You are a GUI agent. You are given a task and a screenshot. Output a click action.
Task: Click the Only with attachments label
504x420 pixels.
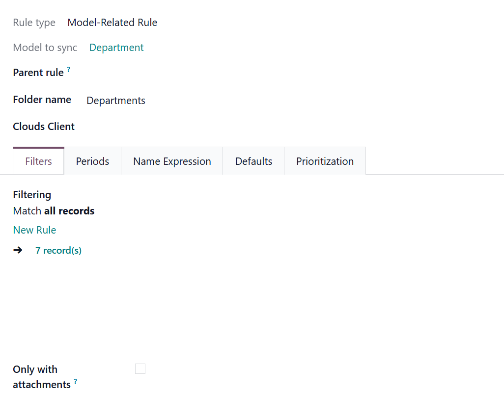pyautogui.click(x=35, y=376)
